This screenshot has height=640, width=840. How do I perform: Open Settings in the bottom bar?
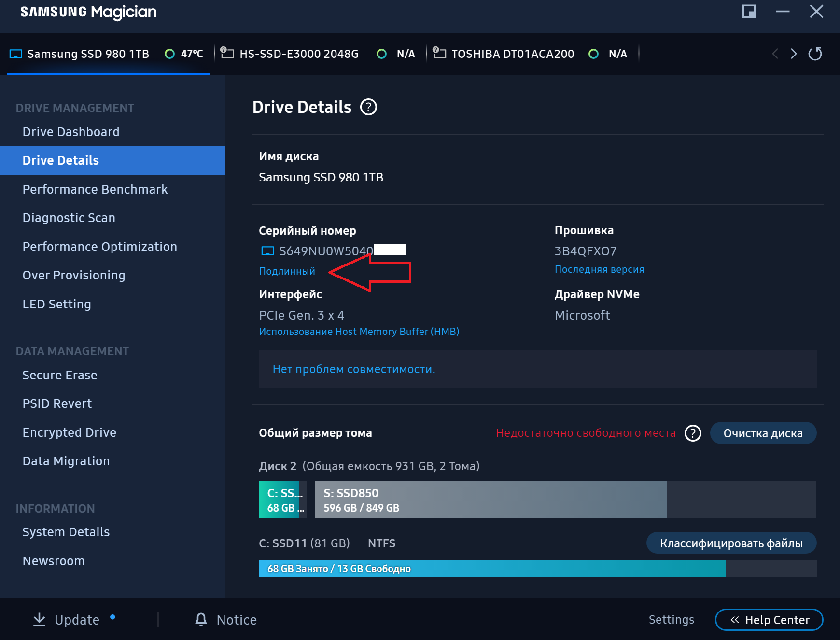(x=672, y=620)
